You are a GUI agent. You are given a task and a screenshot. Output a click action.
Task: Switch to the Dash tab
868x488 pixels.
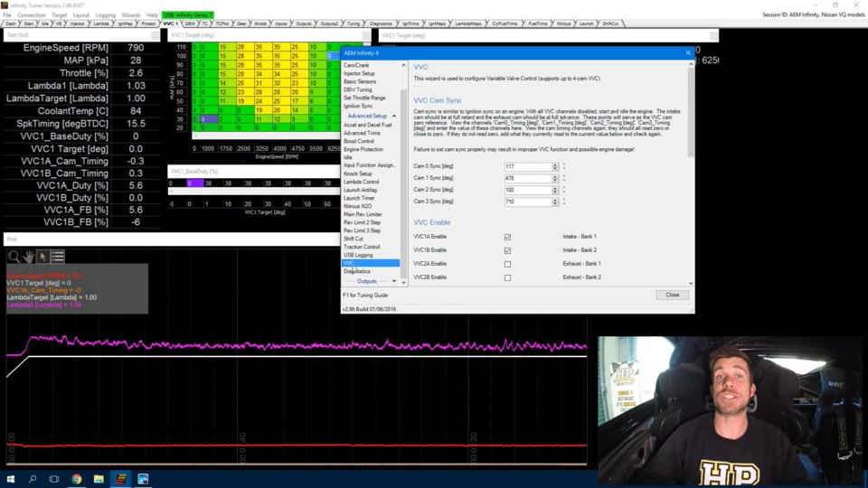point(11,23)
